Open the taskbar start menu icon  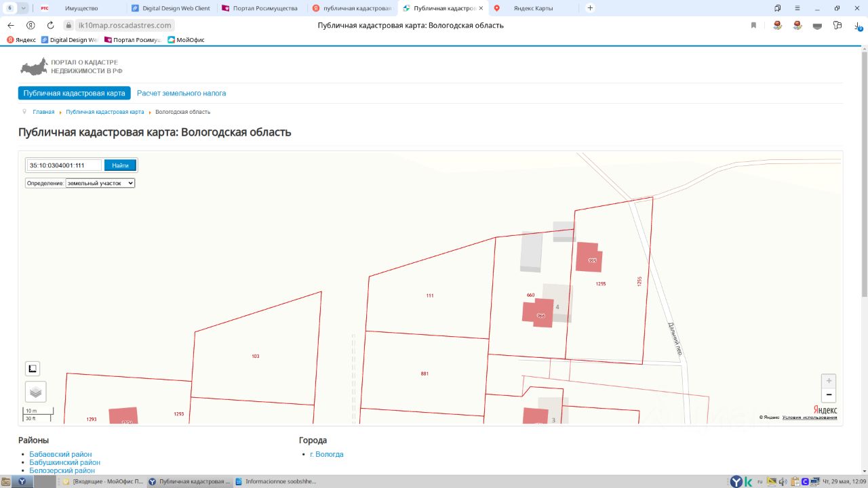6,482
